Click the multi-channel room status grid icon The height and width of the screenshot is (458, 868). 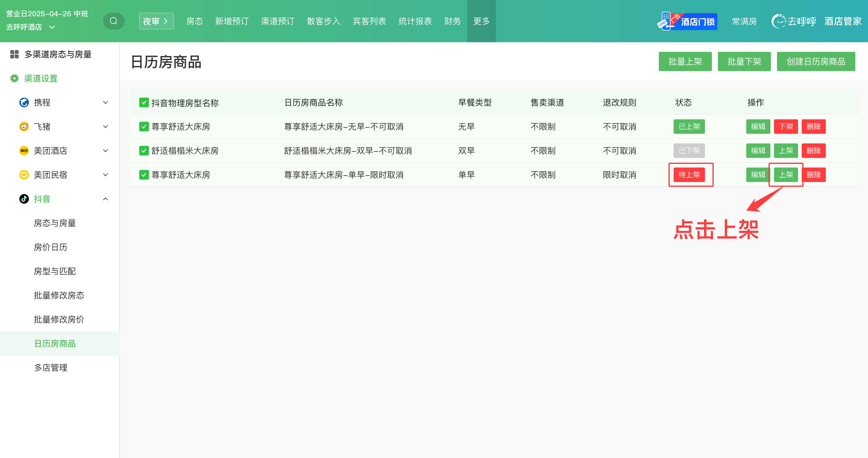point(14,54)
